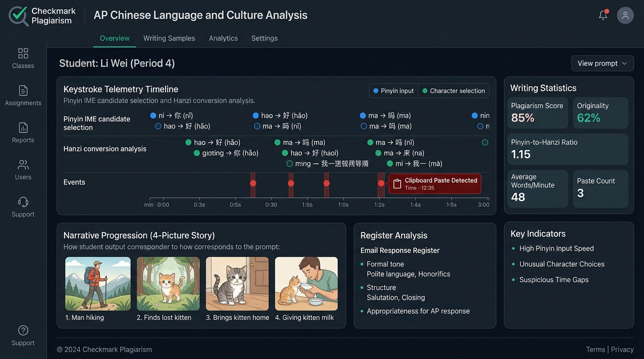
Task: Click the Average Words/Minute 48 card
Action: tap(538, 188)
